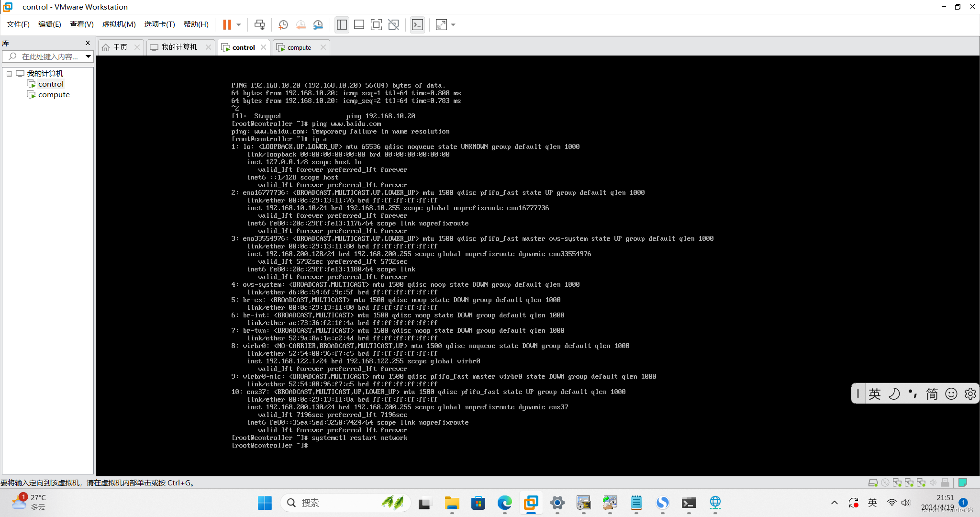This screenshot has height=517, width=980.
Task: Send Ctrl+Alt+Del to the virtual machine
Action: [259, 24]
